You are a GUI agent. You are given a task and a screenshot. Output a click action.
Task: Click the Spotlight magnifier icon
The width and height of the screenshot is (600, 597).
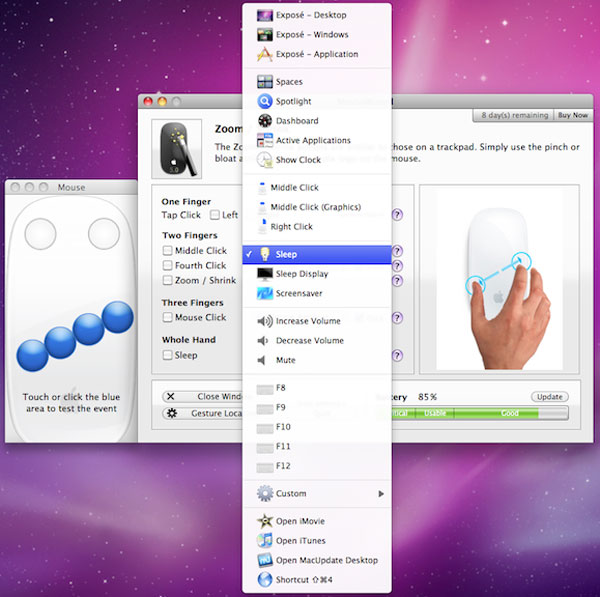pyautogui.click(x=264, y=101)
